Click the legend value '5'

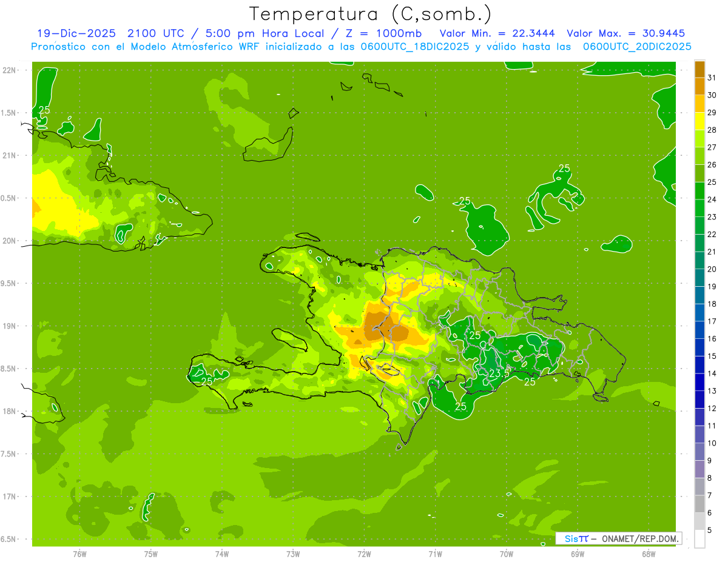(x=710, y=530)
